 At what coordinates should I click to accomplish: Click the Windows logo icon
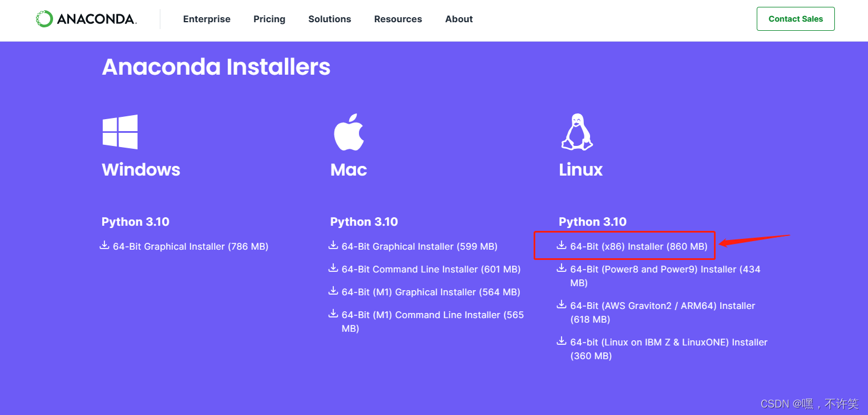(120, 132)
